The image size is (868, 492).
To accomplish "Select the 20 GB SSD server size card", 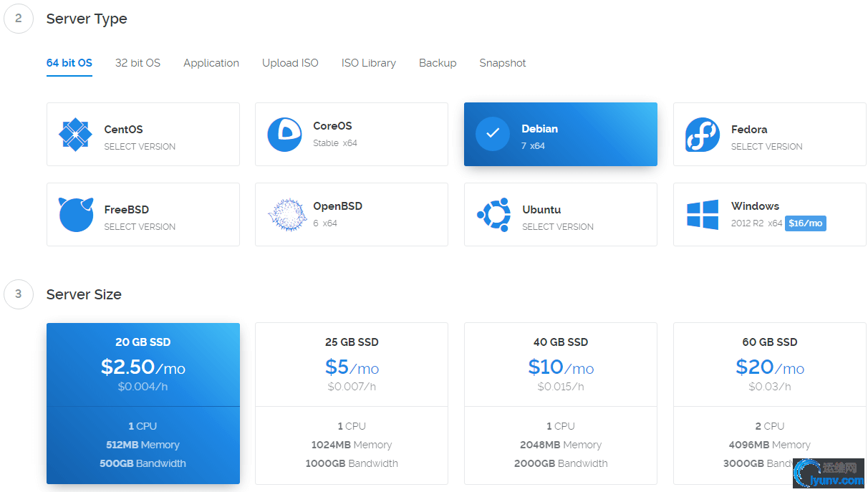I will point(143,403).
